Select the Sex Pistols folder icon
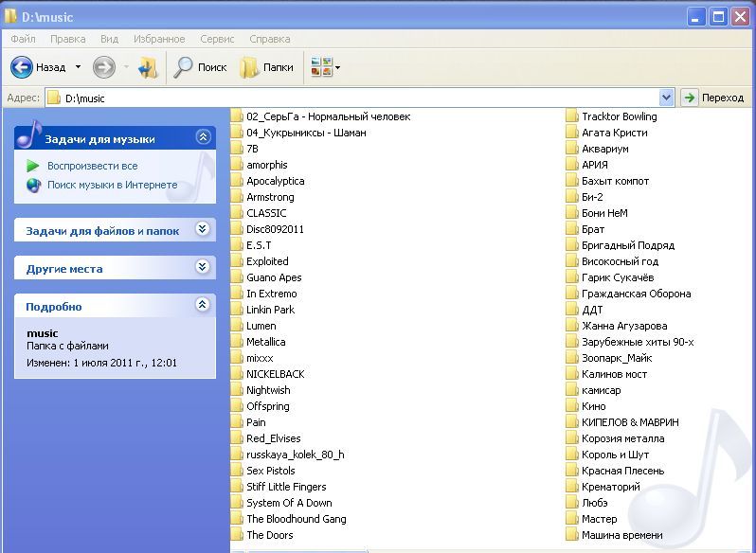The height and width of the screenshot is (553, 756). (236, 471)
